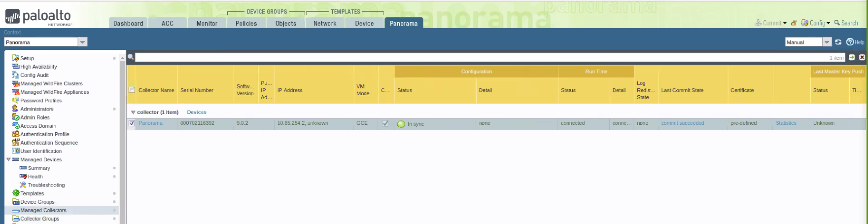Open the Config dropdown menu
This screenshot has height=224, width=868.
(816, 23)
